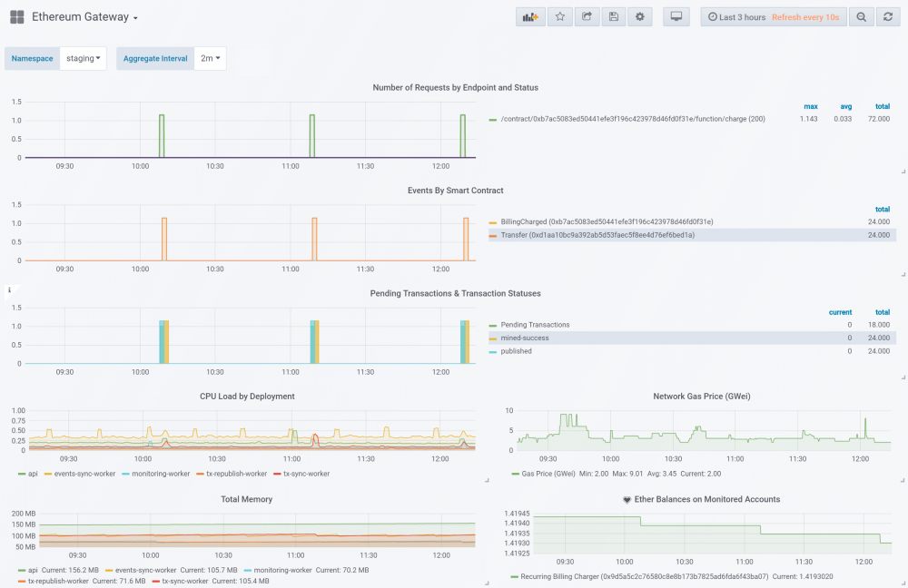Toggle events-sync-worker in CPU Load legend
Image resolution: width=908 pixels, height=588 pixels.
point(84,474)
